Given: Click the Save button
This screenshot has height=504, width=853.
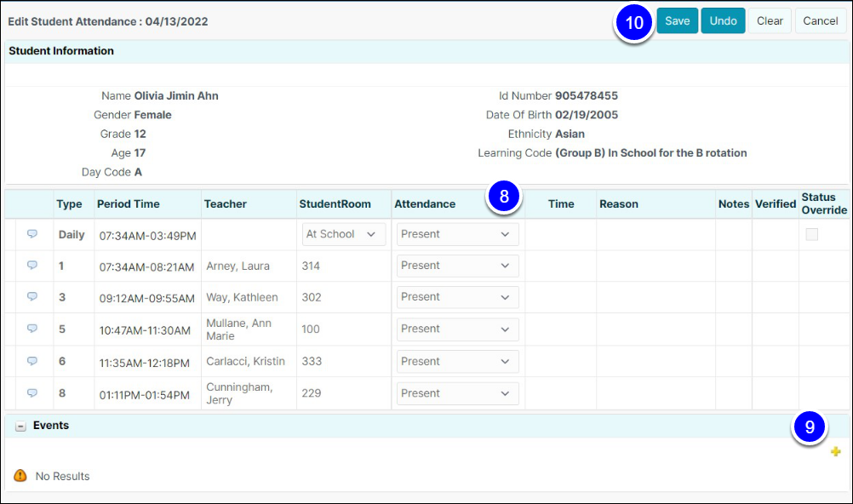Looking at the screenshot, I should [x=678, y=20].
